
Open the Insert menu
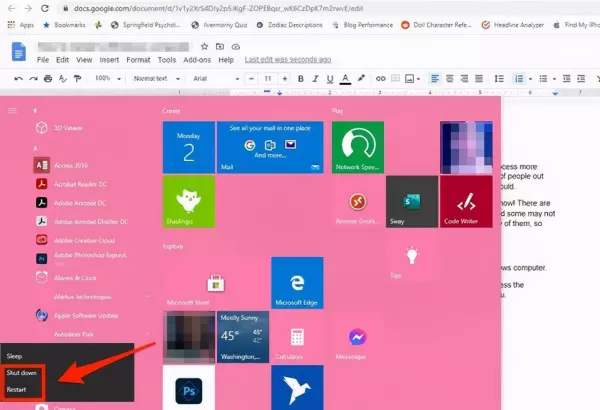[x=109, y=60]
